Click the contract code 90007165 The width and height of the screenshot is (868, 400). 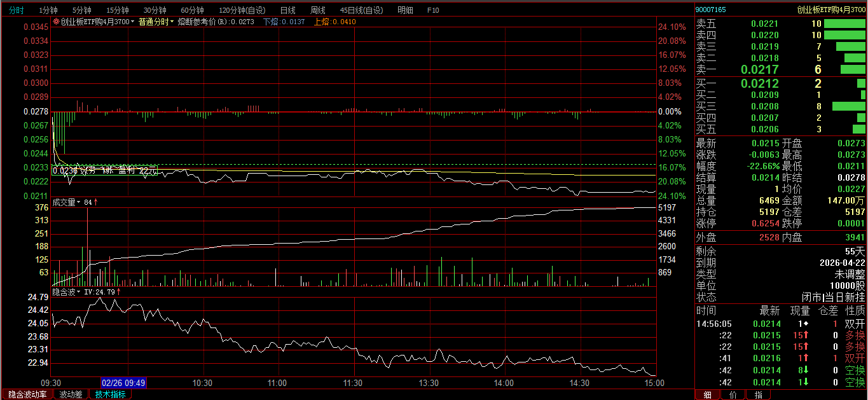click(710, 10)
